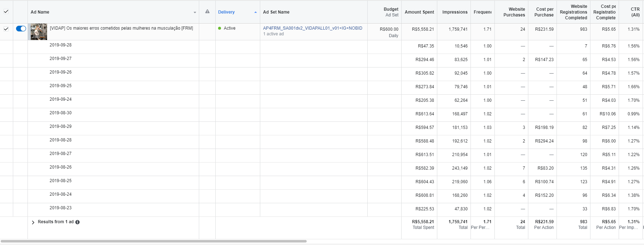Click the Ad Set Name column header
This screenshot has height=245, width=644.
click(x=276, y=12)
